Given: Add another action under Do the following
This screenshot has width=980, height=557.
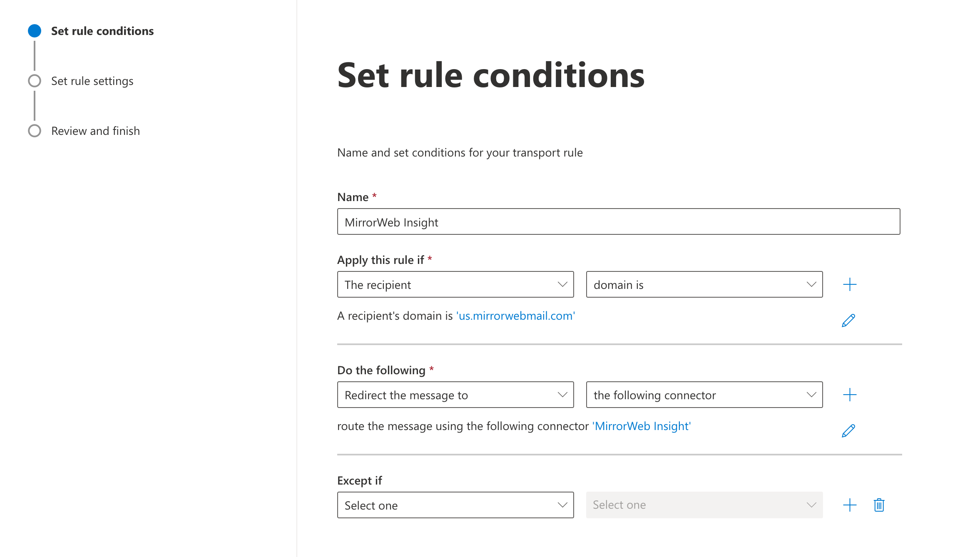Looking at the screenshot, I should pos(850,395).
